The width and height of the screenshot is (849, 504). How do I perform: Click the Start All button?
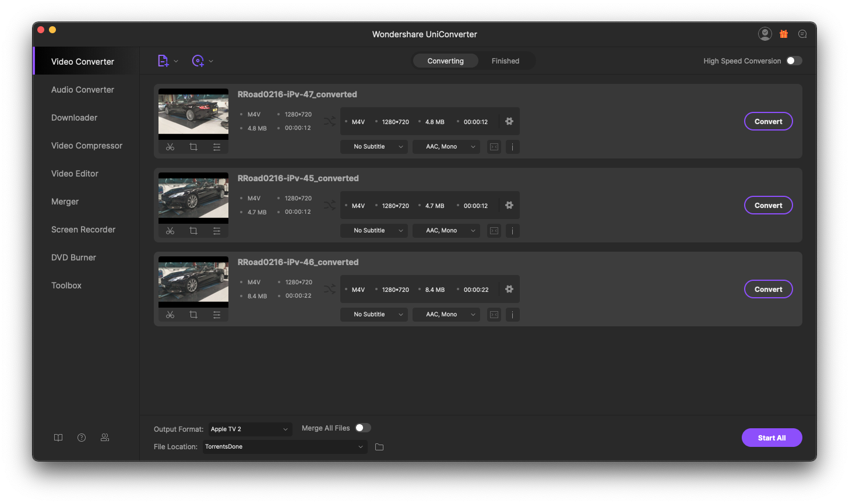tap(772, 438)
